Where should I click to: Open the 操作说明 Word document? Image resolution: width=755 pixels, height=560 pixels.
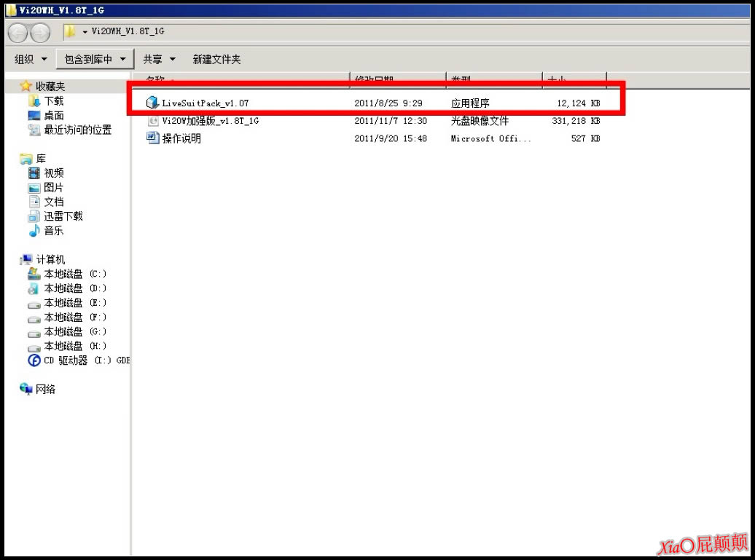coord(181,138)
